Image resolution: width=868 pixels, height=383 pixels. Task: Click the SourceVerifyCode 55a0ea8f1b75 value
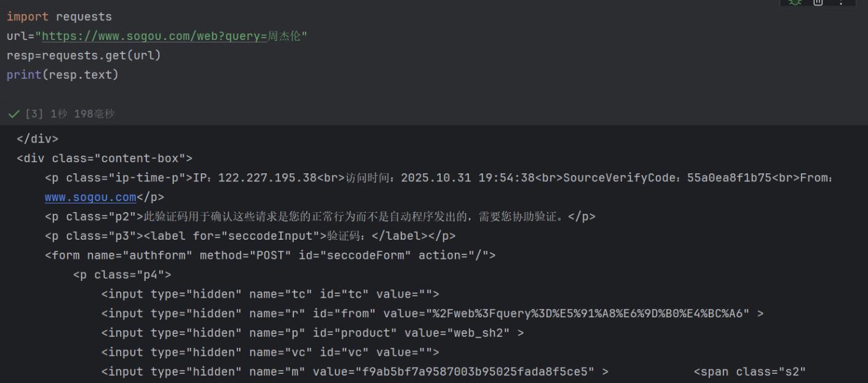point(729,178)
